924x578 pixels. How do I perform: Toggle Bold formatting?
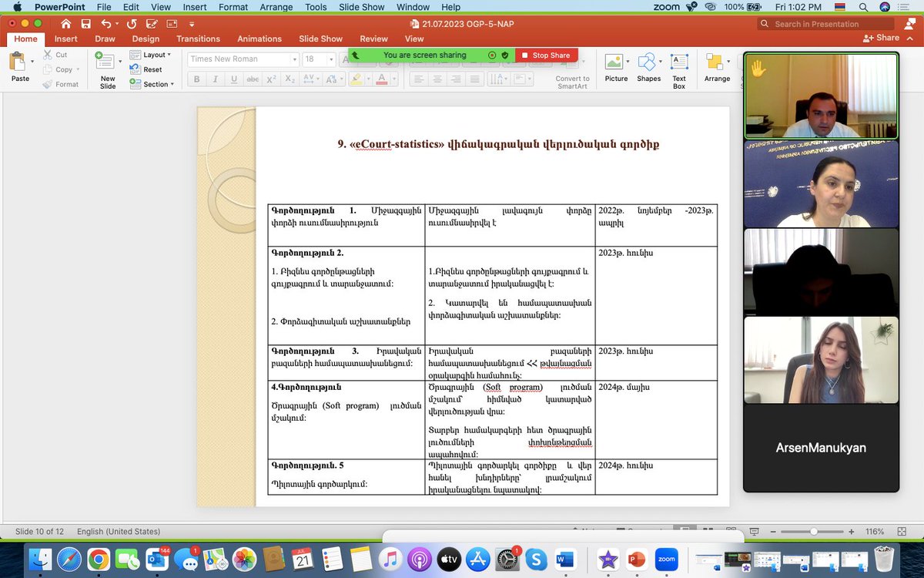tap(196, 79)
